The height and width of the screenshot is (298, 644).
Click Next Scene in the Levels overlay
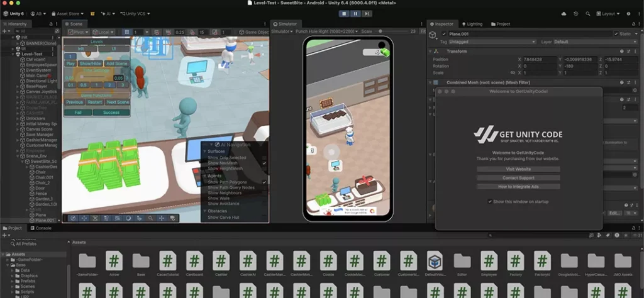[x=118, y=102]
